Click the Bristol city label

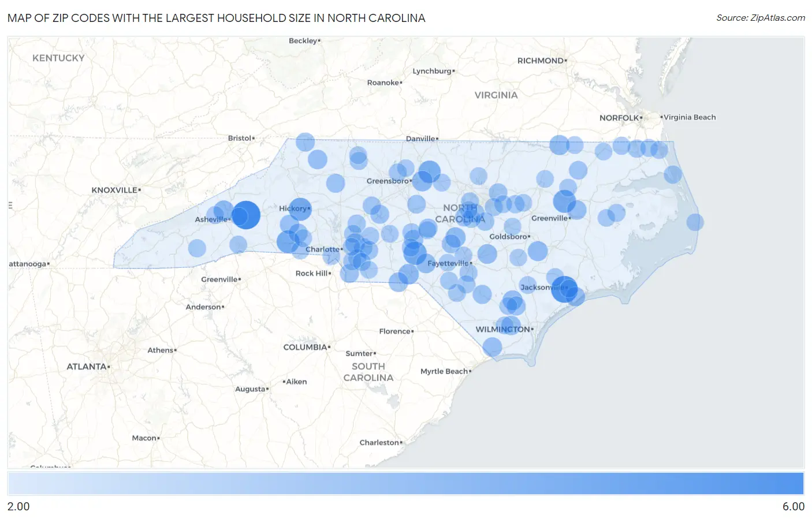[240, 138]
